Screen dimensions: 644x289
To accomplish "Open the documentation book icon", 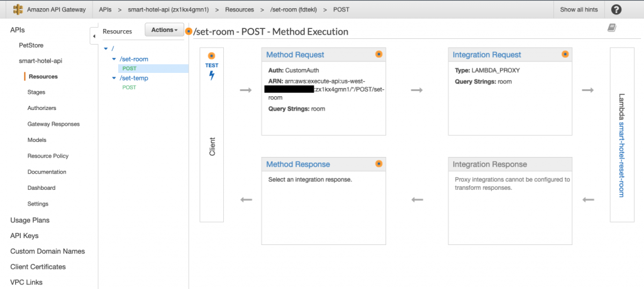I will 612,28.
